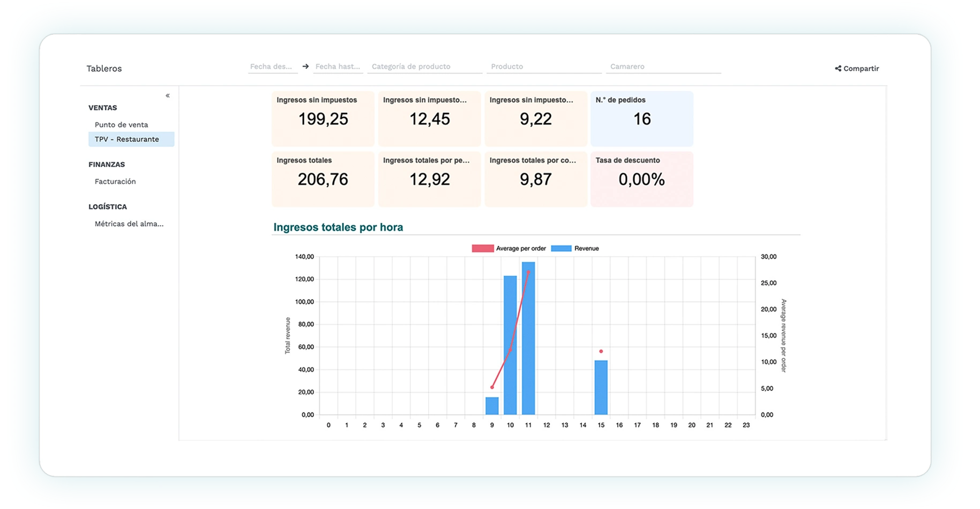Image resolution: width=980 pixels, height=509 pixels.
Task: Open the Fecha hasta date field
Action: (x=338, y=66)
